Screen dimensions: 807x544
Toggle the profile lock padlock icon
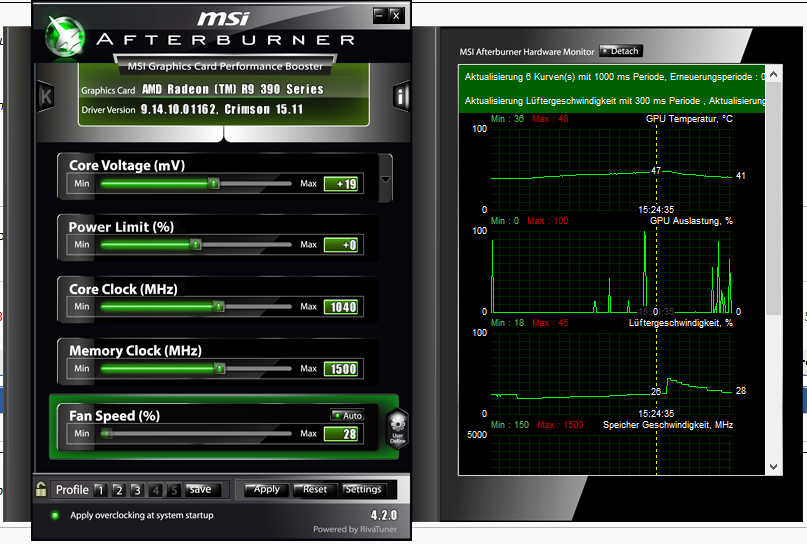[x=41, y=489]
